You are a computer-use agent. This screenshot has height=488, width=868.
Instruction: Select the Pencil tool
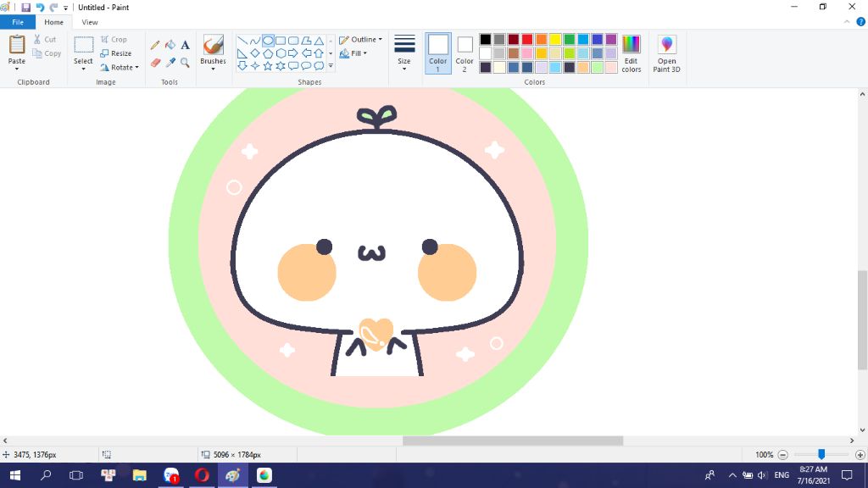[155, 45]
